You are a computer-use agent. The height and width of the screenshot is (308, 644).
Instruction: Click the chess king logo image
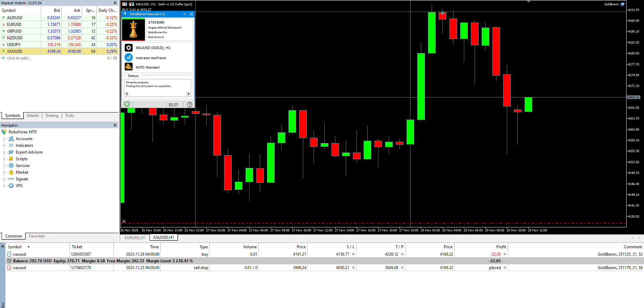[133, 30]
